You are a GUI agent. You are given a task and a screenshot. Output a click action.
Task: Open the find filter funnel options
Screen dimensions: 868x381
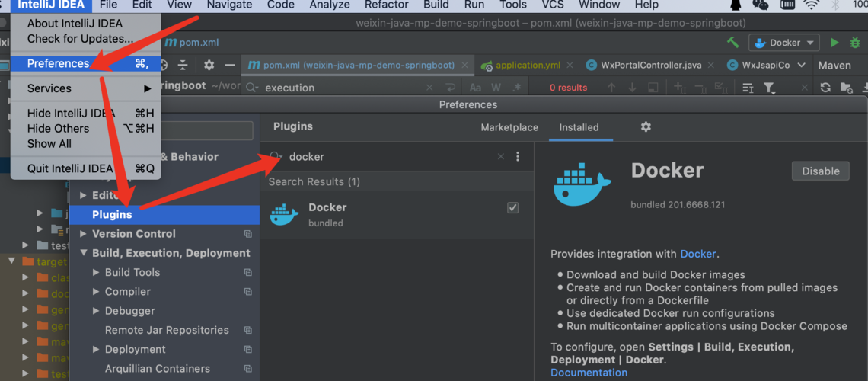pyautogui.click(x=770, y=88)
